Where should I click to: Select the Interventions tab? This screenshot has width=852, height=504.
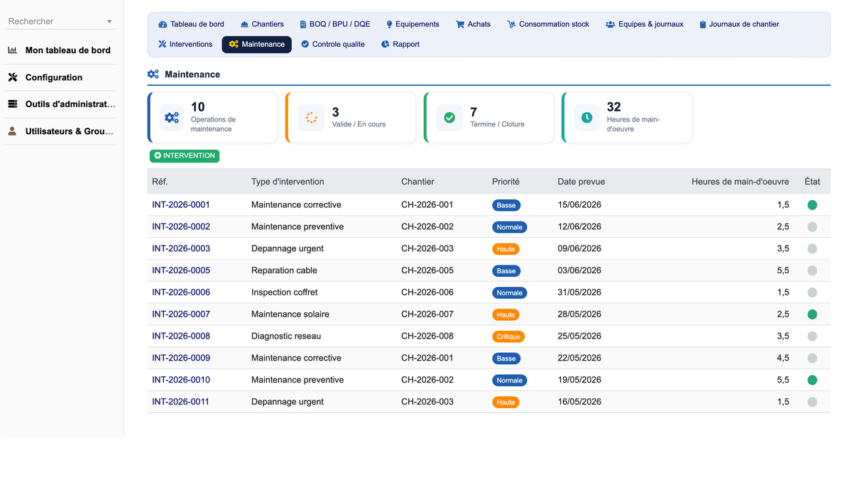(x=185, y=44)
